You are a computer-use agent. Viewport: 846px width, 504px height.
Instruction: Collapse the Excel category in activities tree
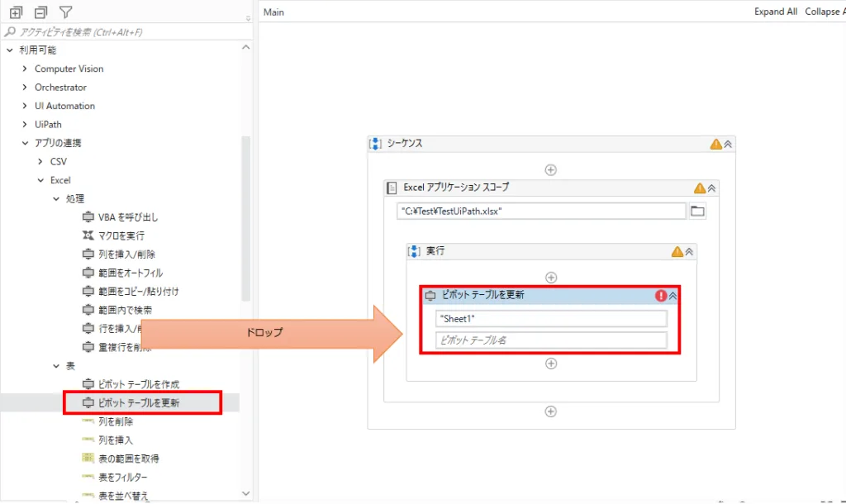click(40, 180)
